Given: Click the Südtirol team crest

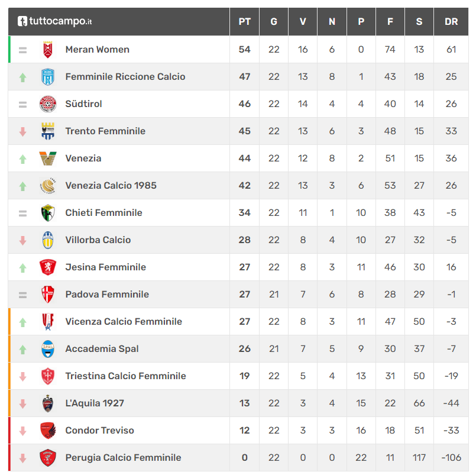Looking at the screenshot, I should (48, 104).
